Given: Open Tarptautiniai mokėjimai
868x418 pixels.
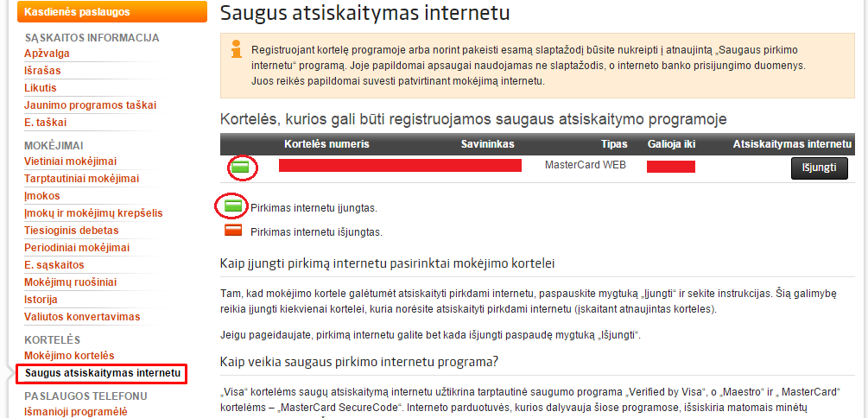Looking at the screenshot, I should pos(82,179).
